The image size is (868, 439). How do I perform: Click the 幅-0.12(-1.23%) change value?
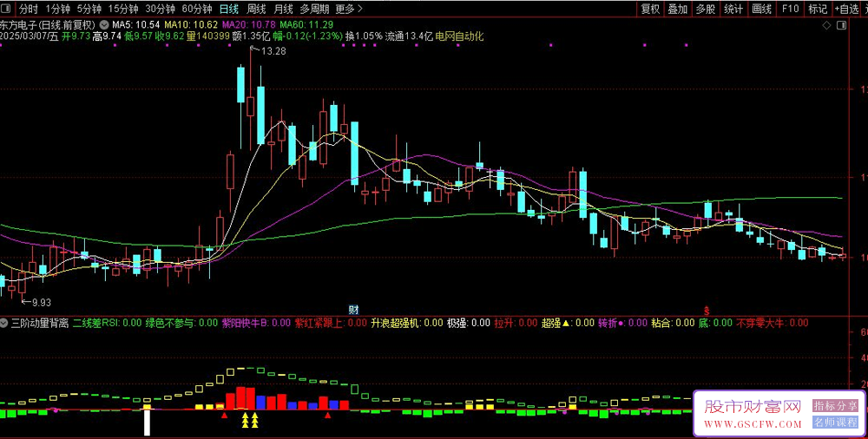click(x=307, y=36)
